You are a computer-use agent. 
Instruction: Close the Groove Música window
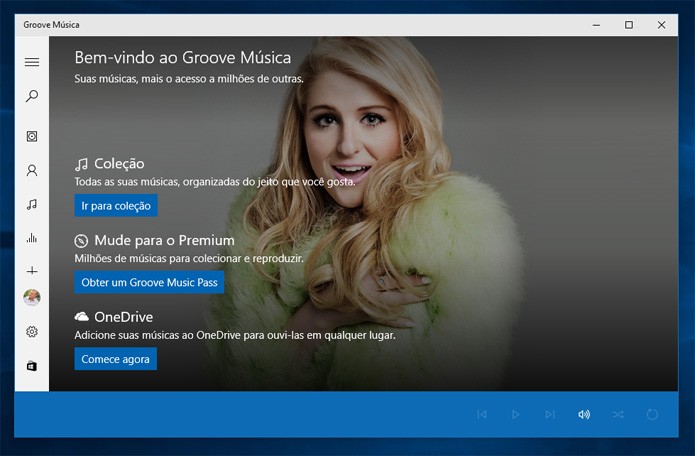661,25
